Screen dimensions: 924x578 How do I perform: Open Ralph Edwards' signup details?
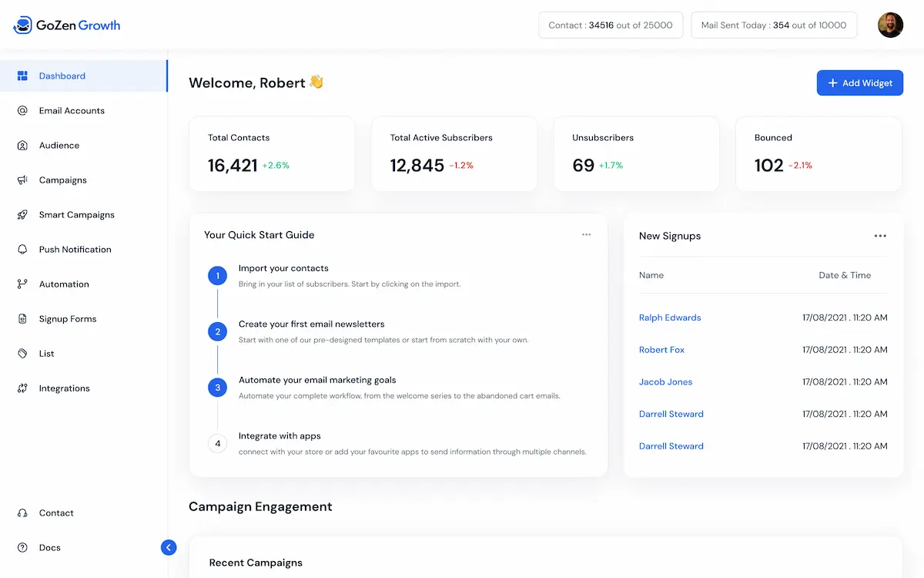click(x=670, y=318)
